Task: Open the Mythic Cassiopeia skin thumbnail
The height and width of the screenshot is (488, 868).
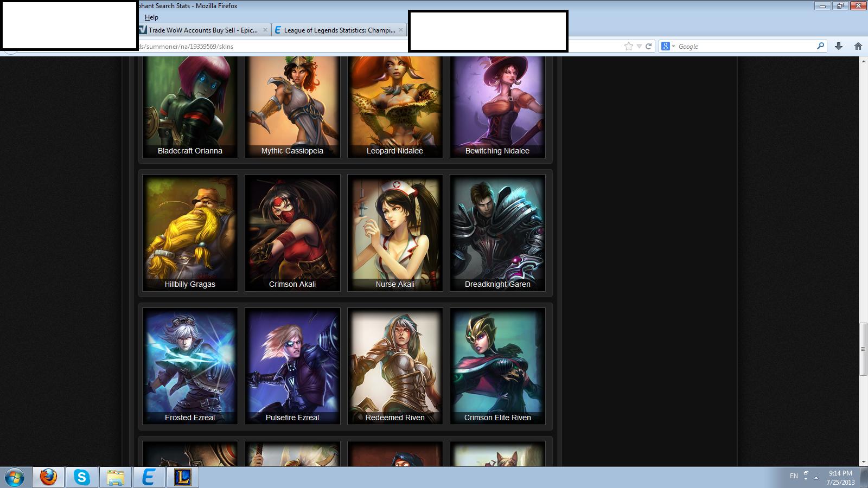Action: tap(292, 107)
